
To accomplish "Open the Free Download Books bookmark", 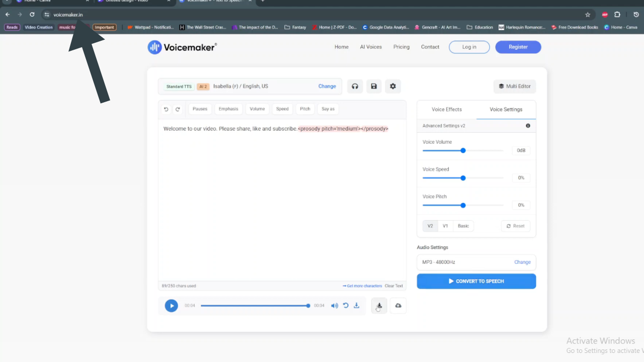I will pos(575,28).
